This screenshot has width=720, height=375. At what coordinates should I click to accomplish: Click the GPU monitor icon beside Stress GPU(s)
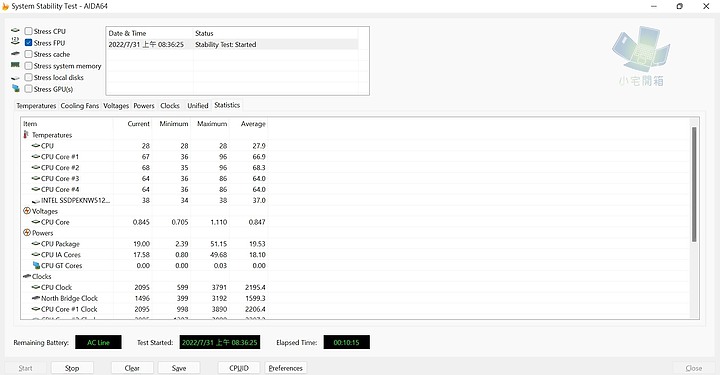coord(16,88)
